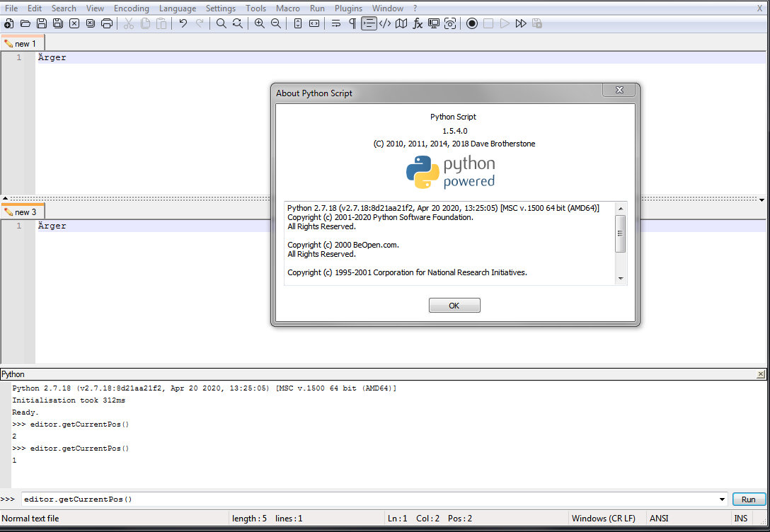This screenshot has height=532, width=770.
Task: Open the Edit menu
Action: tap(35, 8)
